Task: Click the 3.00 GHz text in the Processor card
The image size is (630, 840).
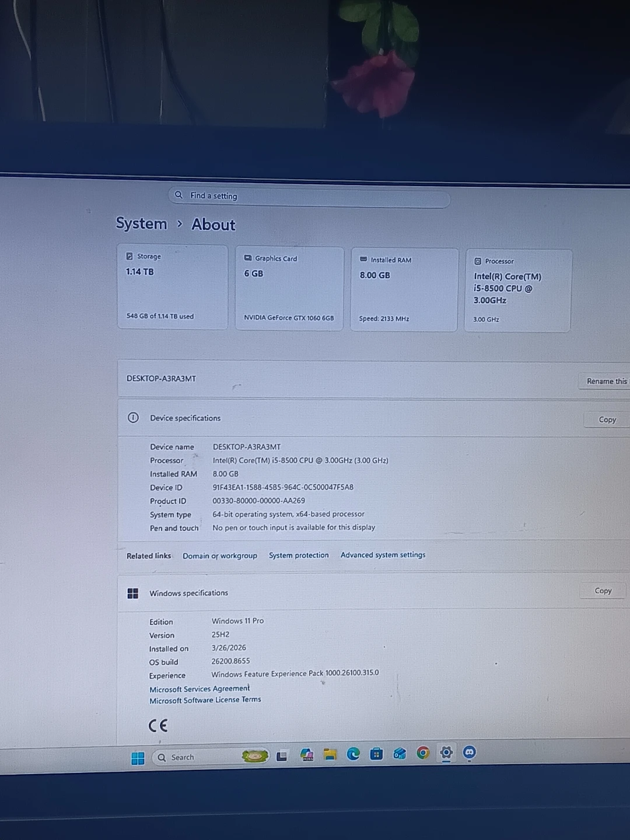Action: coord(486,320)
